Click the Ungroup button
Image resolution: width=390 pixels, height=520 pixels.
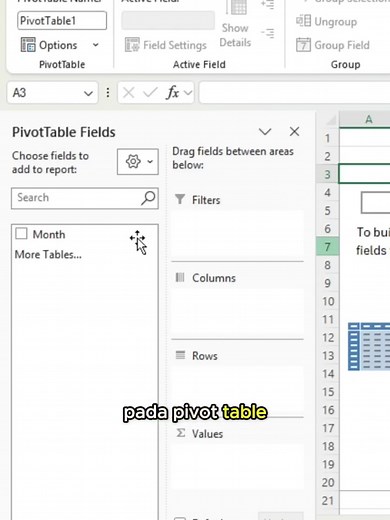[x=326, y=21]
